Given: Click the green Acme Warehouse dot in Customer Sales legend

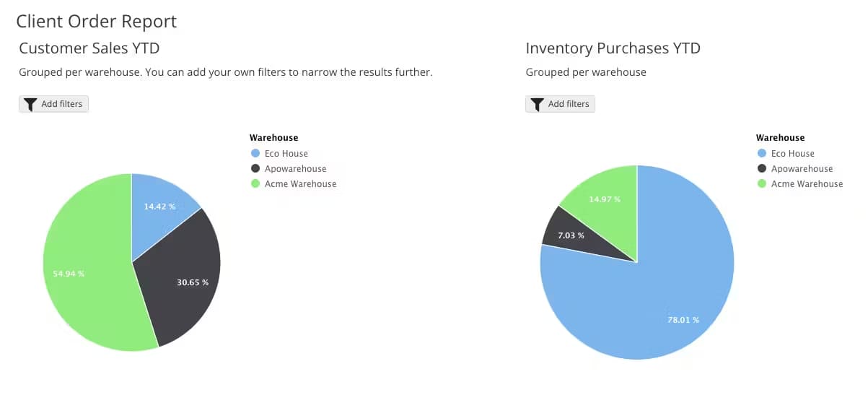Looking at the screenshot, I should tap(255, 184).
